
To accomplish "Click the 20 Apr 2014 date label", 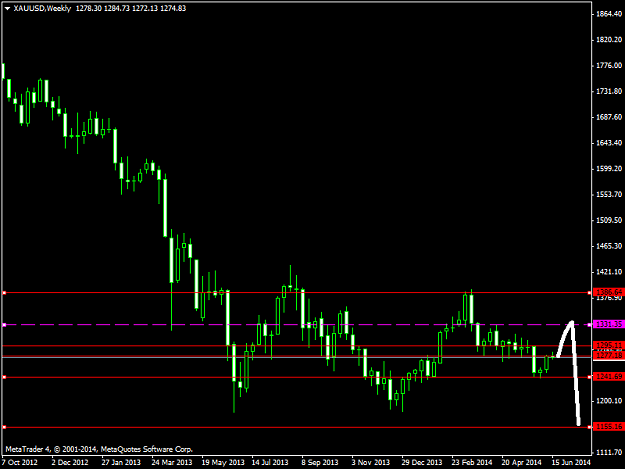I will 521,462.
